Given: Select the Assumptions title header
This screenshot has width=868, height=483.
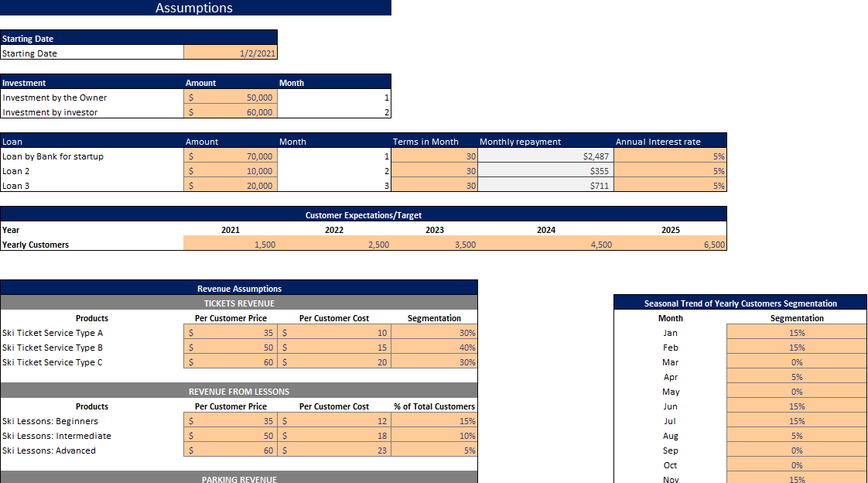Looking at the screenshot, I should [193, 8].
